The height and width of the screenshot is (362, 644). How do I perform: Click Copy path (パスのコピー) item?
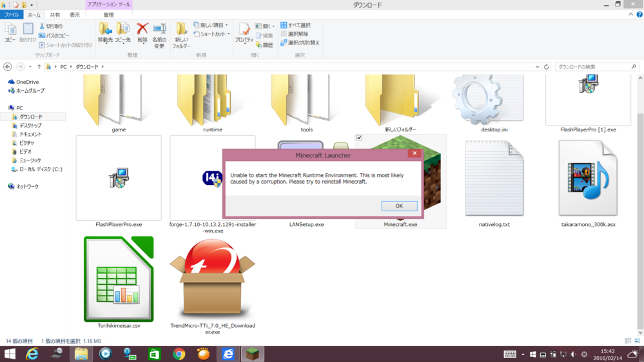54,35
